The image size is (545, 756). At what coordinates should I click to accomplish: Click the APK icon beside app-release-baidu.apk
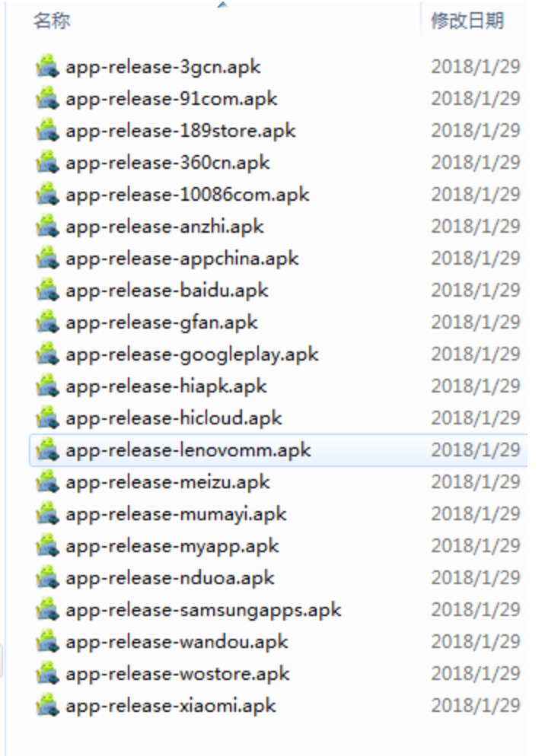click(x=47, y=291)
